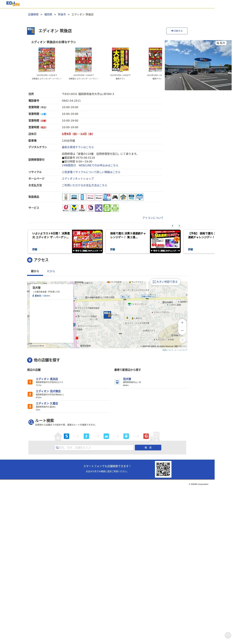Open 福岡県 breadcrumb link

48,15
